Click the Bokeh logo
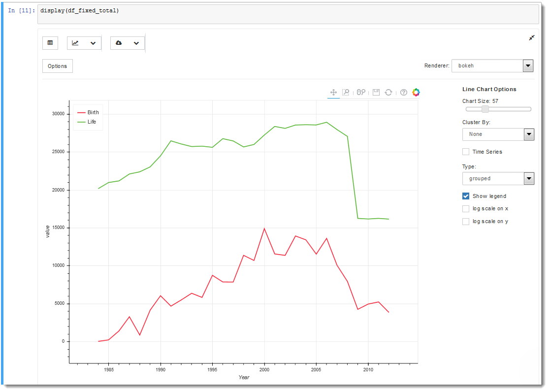Image resolution: width=549 pixels, height=392 pixels. point(416,93)
